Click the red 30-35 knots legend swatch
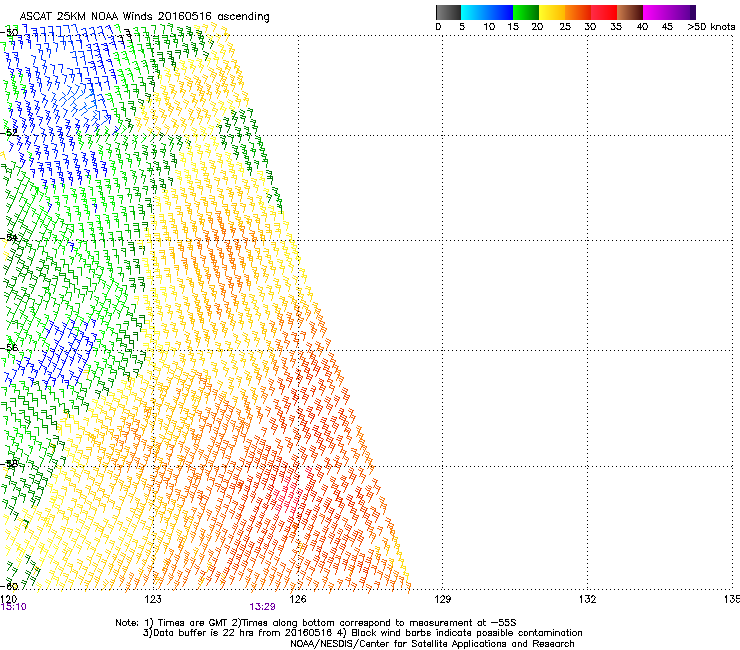This screenshot has height=650, width=740. point(604,12)
